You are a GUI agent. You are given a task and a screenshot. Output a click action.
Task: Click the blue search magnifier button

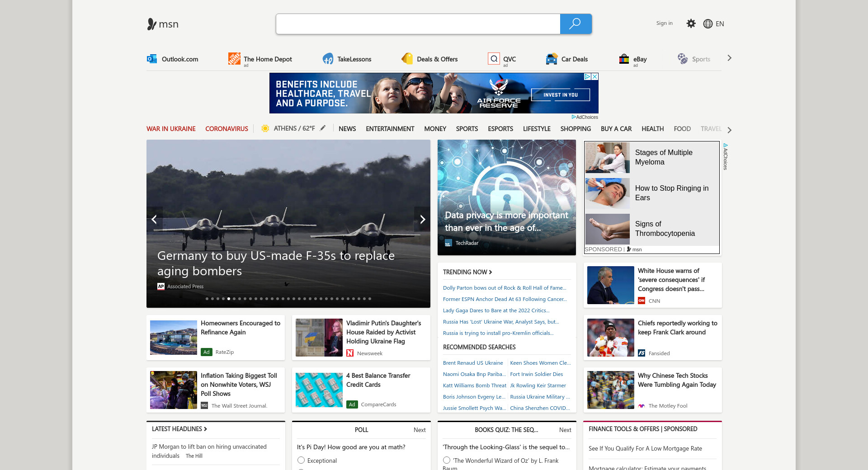576,24
